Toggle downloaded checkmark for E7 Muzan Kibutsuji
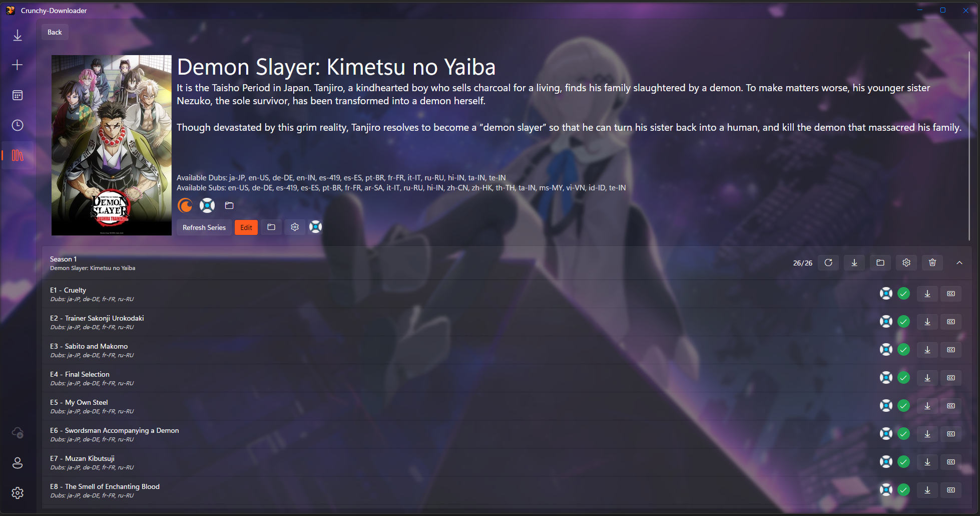The image size is (980, 516). pyautogui.click(x=903, y=462)
